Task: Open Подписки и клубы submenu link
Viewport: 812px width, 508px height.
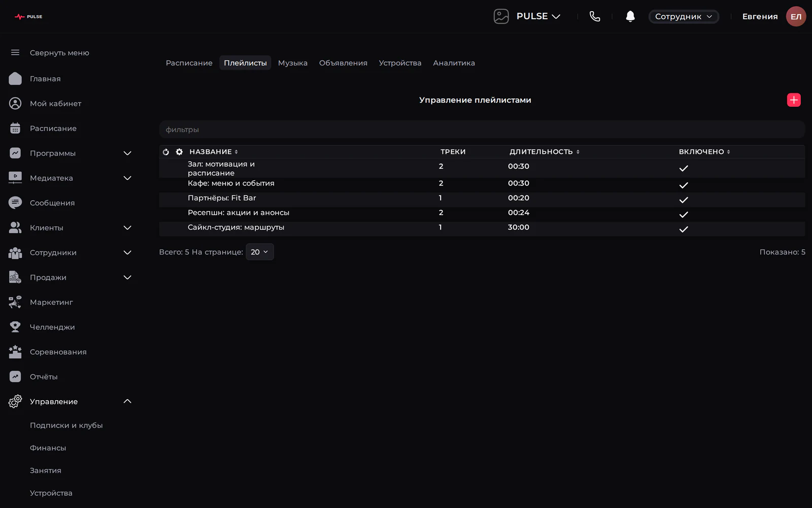Action: (66, 425)
